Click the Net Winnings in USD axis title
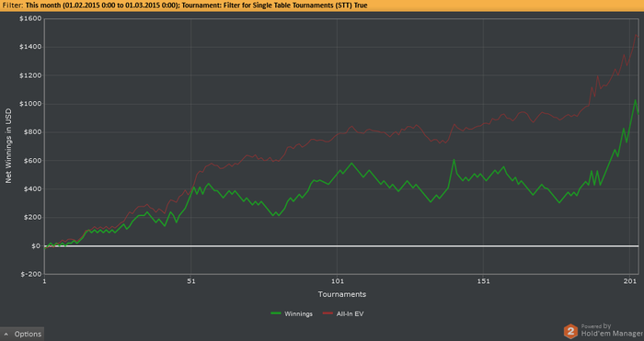This screenshot has height=341, width=644. 8,145
